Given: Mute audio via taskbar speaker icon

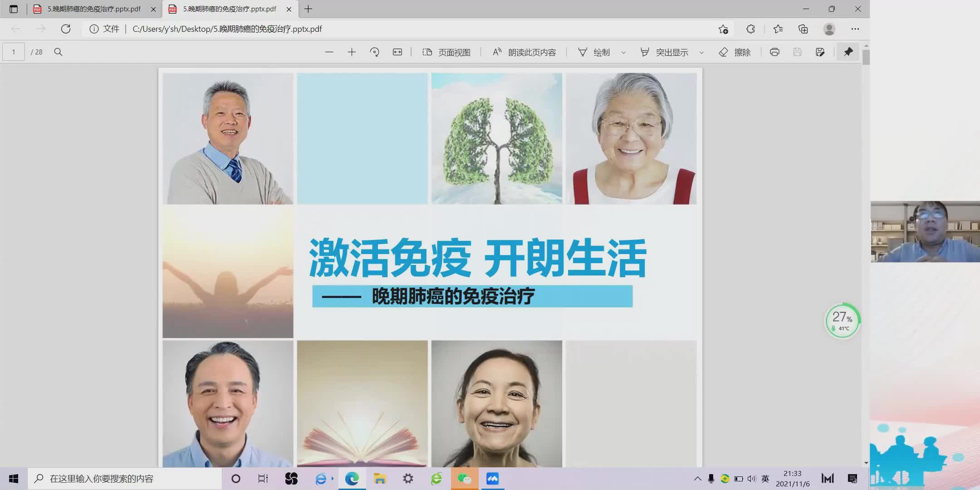Looking at the screenshot, I should (752, 478).
